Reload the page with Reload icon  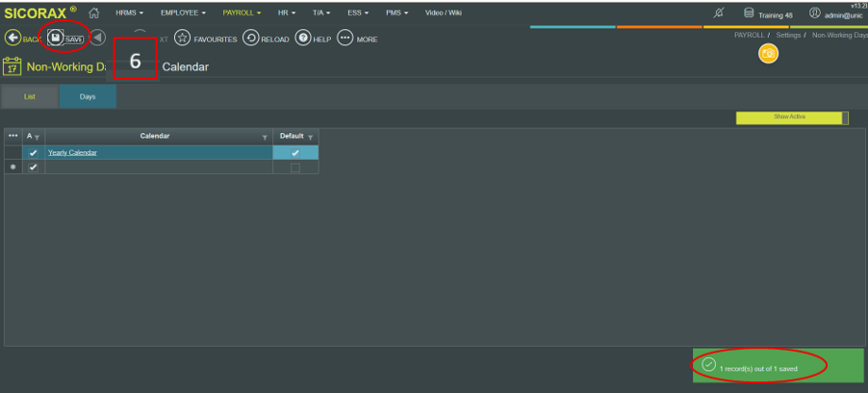pyautogui.click(x=250, y=39)
